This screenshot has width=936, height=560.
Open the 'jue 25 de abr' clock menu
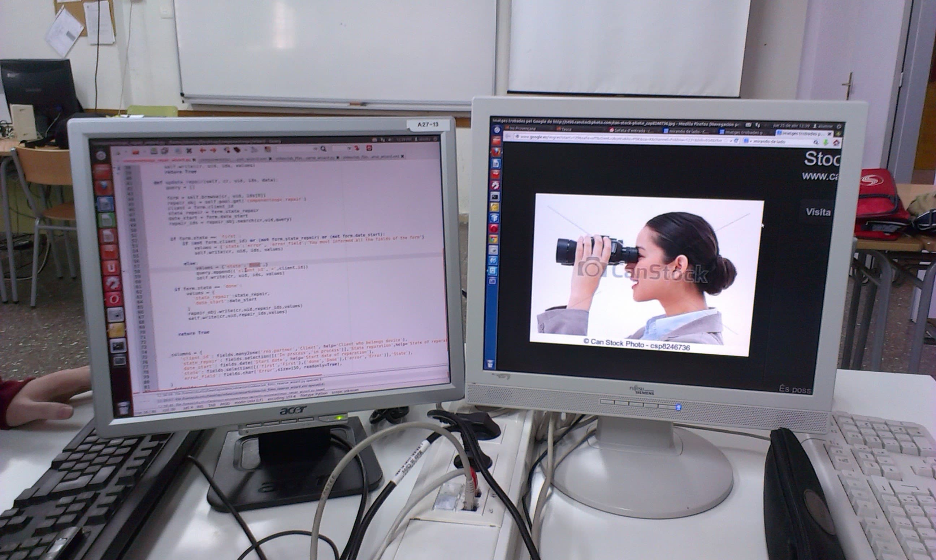pos(792,126)
